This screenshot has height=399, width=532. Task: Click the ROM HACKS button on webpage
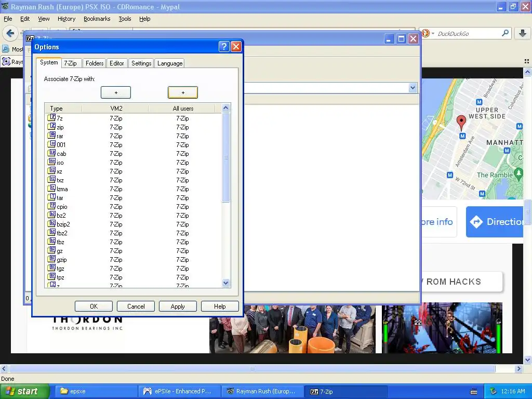click(461, 282)
